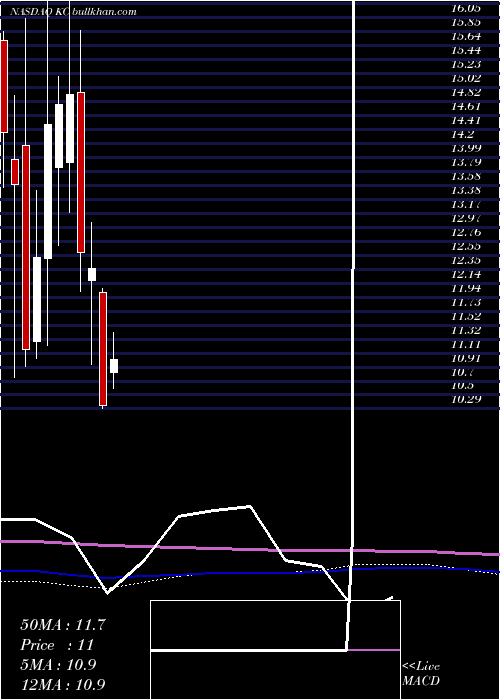
Task: Select the 11.73 price axis label
Action: (x=466, y=303)
